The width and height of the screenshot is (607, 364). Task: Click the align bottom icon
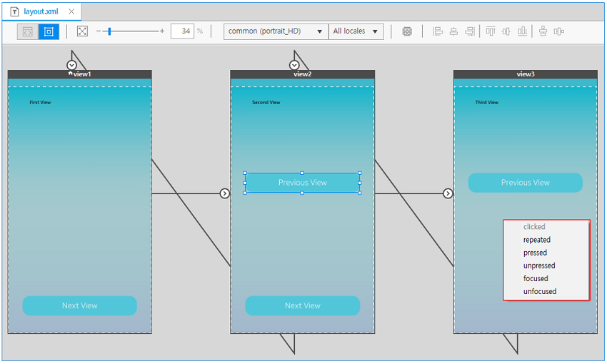point(522,31)
